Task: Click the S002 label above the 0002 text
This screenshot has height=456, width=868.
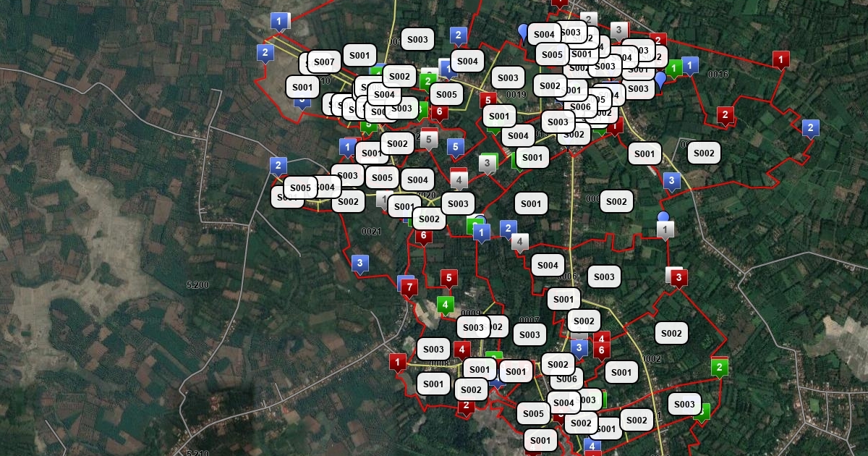Action: click(671, 334)
